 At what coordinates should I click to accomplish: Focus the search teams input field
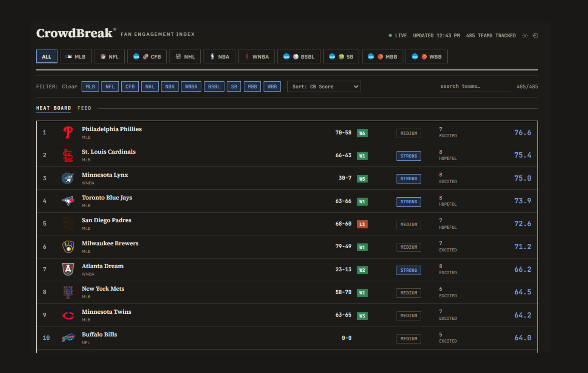point(475,87)
